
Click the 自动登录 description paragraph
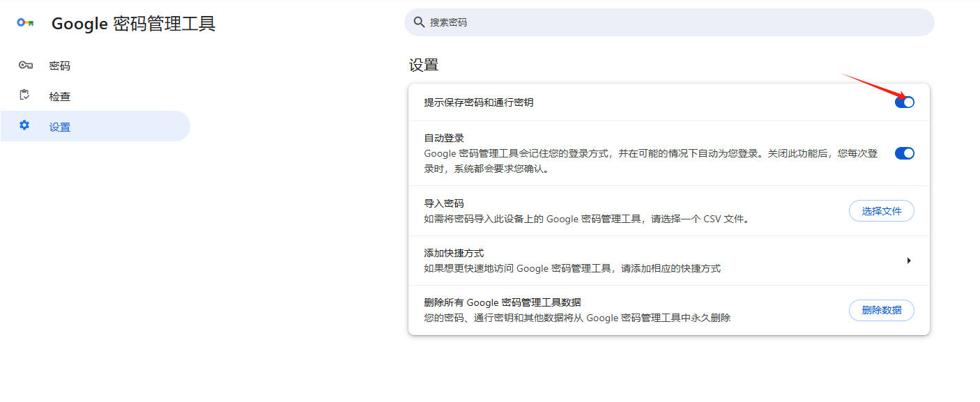pos(651,161)
